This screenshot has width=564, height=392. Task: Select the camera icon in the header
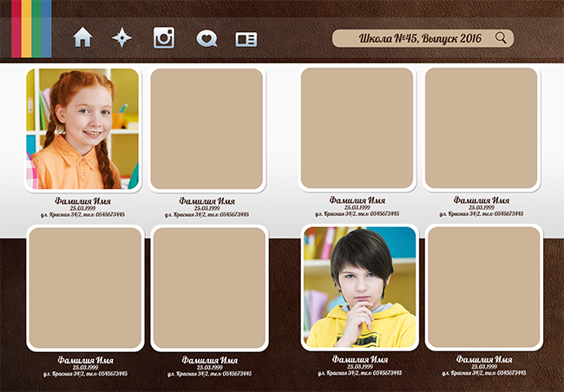click(x=164, y=37)
